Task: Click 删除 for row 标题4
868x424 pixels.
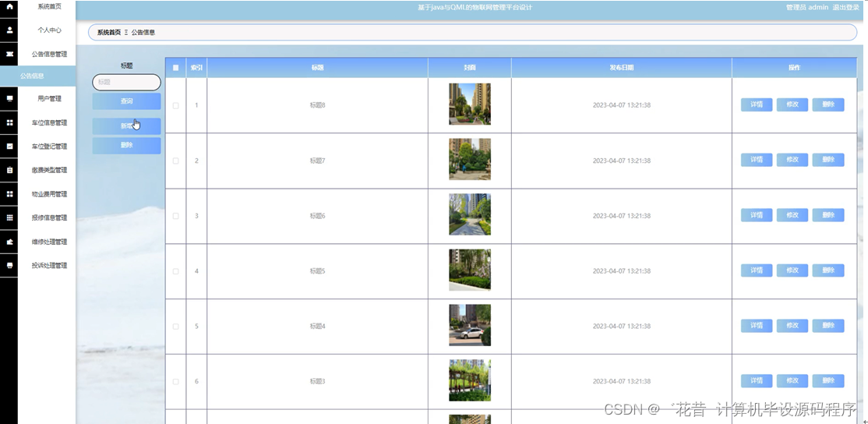Action: [x=828, y=326]
